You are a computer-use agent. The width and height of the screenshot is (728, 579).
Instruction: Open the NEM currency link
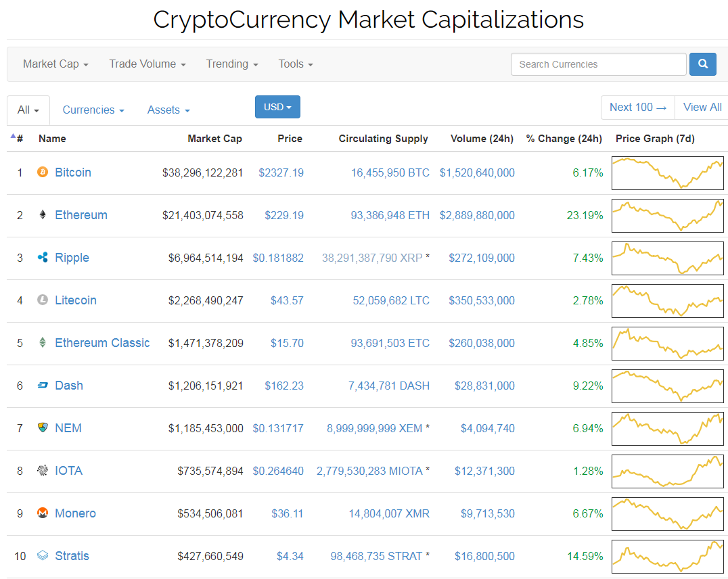[68, 428]
